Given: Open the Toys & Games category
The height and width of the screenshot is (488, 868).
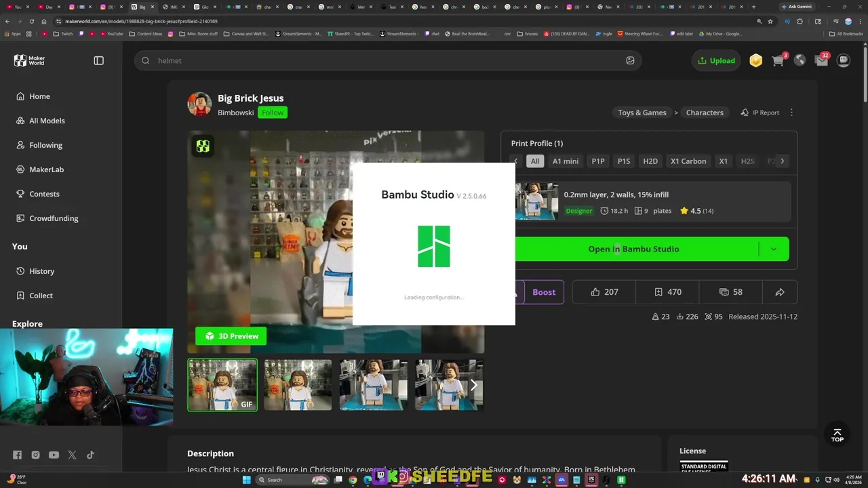Looking at the screenshot, I should click(642, 113).
